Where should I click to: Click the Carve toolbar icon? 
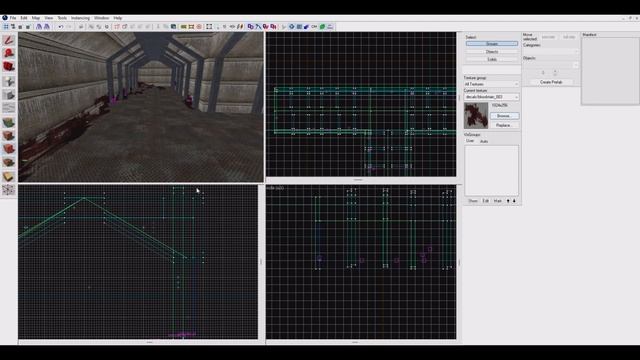tap(81, 27)
